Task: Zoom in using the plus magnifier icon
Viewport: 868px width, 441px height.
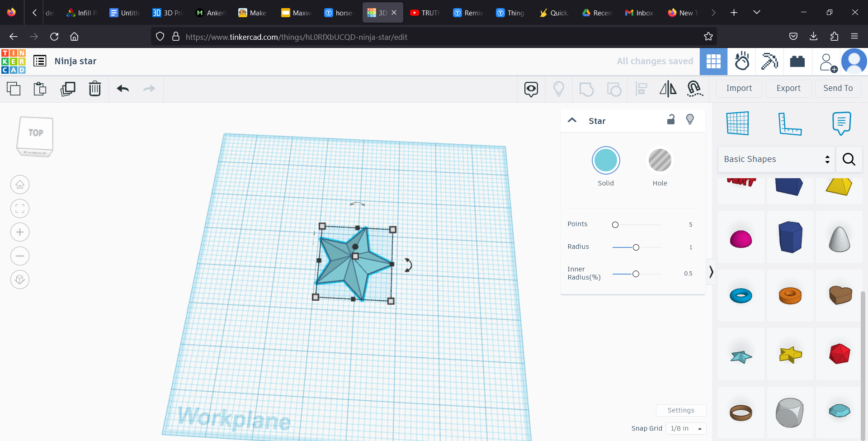Action: point(19,232)
